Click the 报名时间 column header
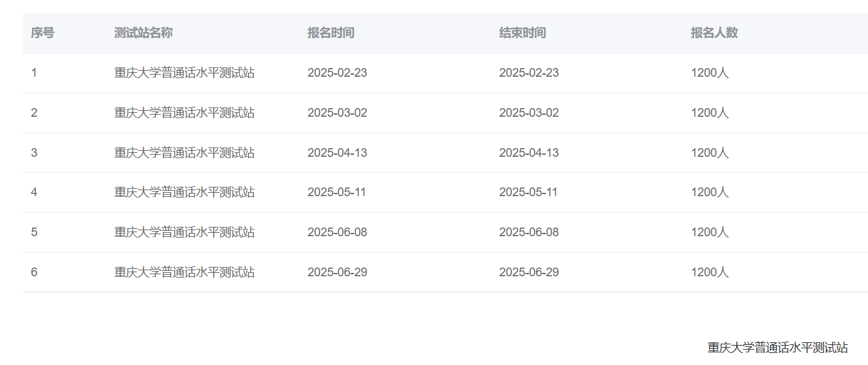The image size is (868, 365). pos(331,33)
